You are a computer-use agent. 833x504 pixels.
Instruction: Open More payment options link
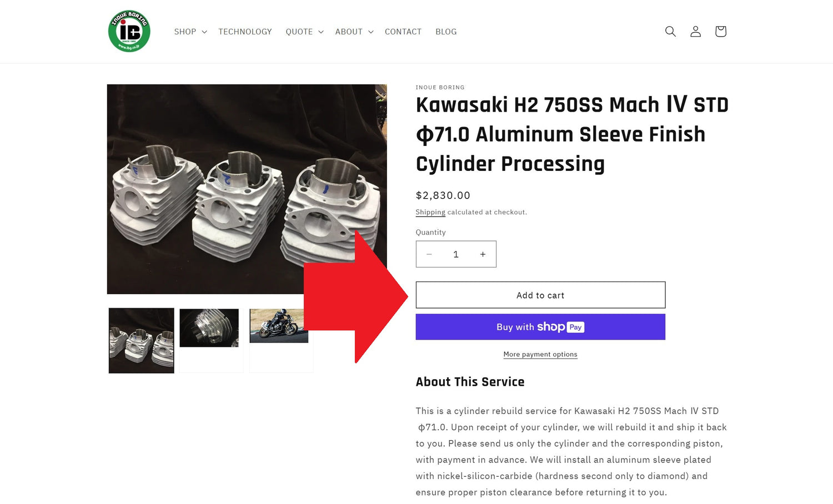[x=540, y=354]
